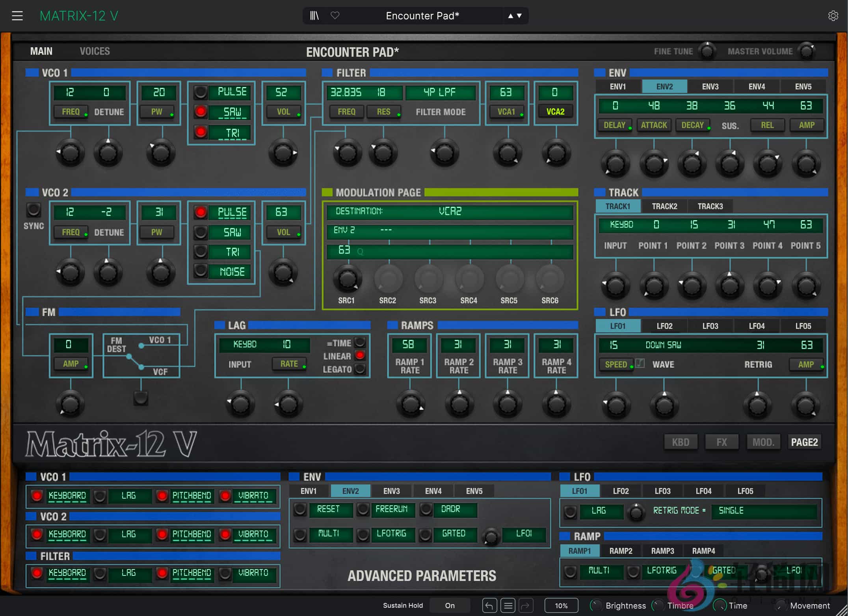This screenshot has width=848, height=616.
Task: Click the undo arrow in bottom toolbar
Action: (489, 605)
